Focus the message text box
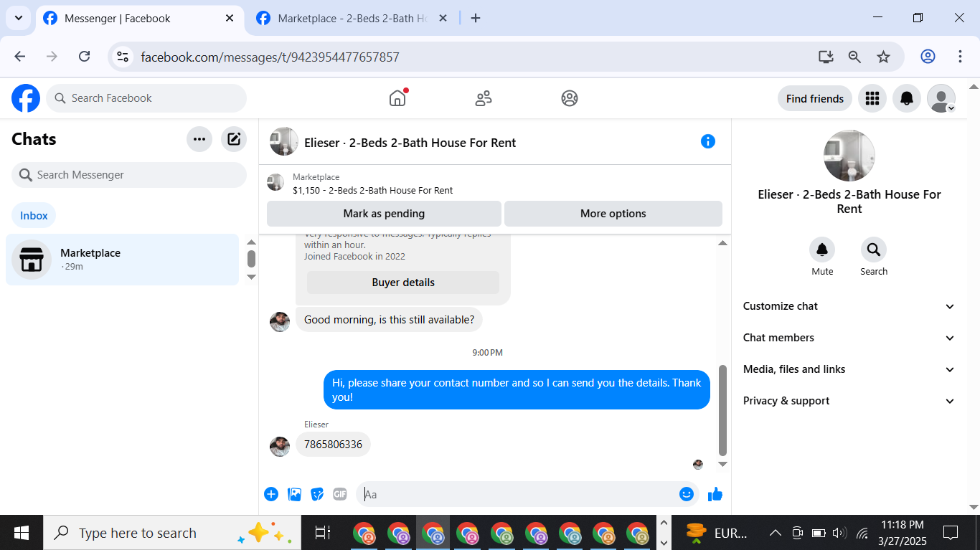Screen dimensions: 980x550 click(x=517, y=494)
